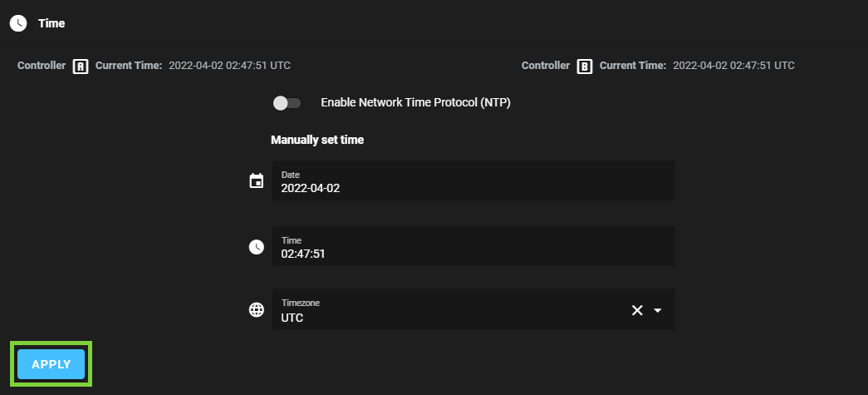Click the Time field showing 02:47:51
The image size is (868, 395).
point(473,247)
